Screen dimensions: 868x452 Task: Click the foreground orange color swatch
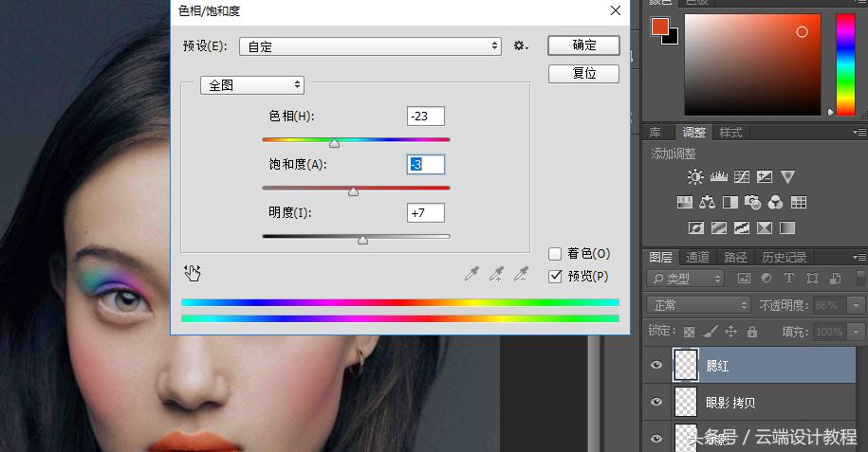pos(659,27)
